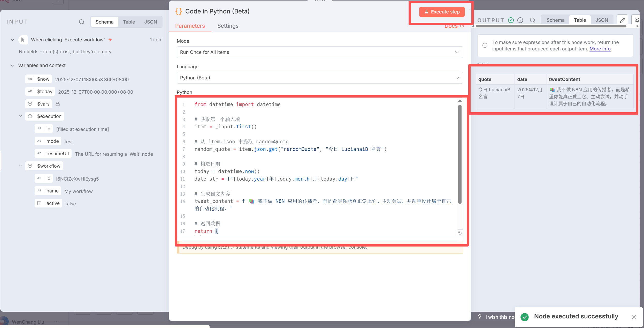644x328 pixels.
Task: Click the pencil edit output icon
Action: tap(622, 20)
